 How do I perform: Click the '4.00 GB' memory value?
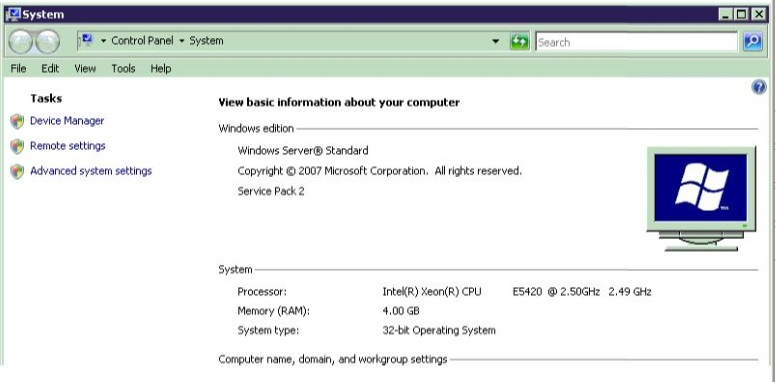click(401, 311)
